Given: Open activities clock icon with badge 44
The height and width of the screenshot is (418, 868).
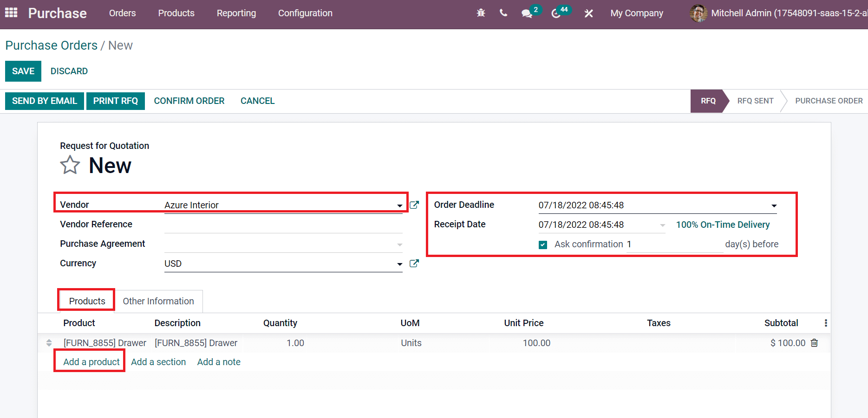Looking at the screenshot, I should [x=555, y=13].
